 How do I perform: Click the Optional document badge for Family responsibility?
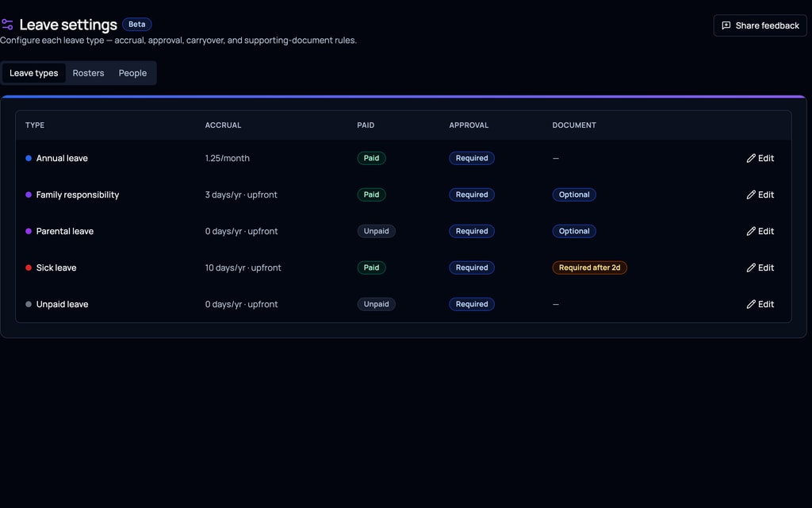574,195
